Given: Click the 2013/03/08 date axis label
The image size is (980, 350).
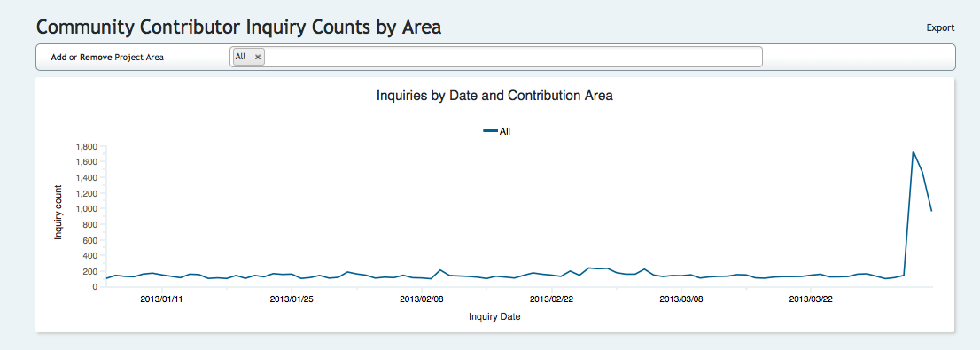Looking at the screenshot, I should point(681,299).
